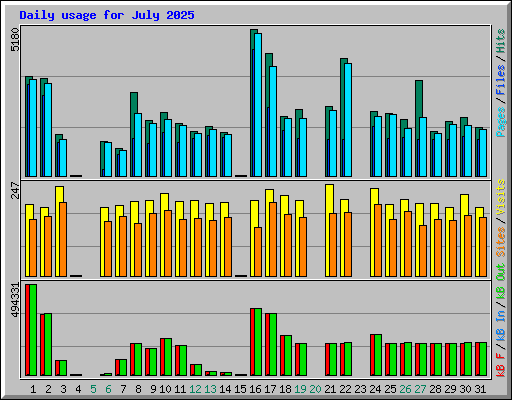
Task: Click the day 22 cyan files bar
Action: [348, 120]
